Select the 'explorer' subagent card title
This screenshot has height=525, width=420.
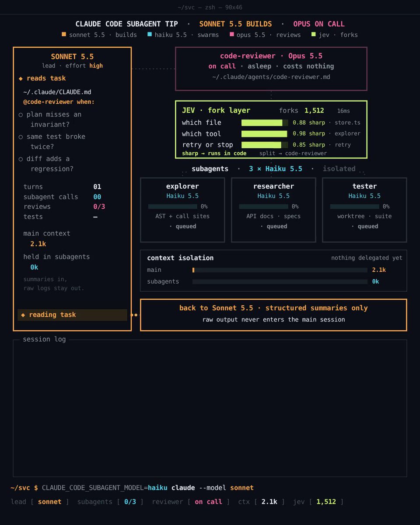coord(182,186)
